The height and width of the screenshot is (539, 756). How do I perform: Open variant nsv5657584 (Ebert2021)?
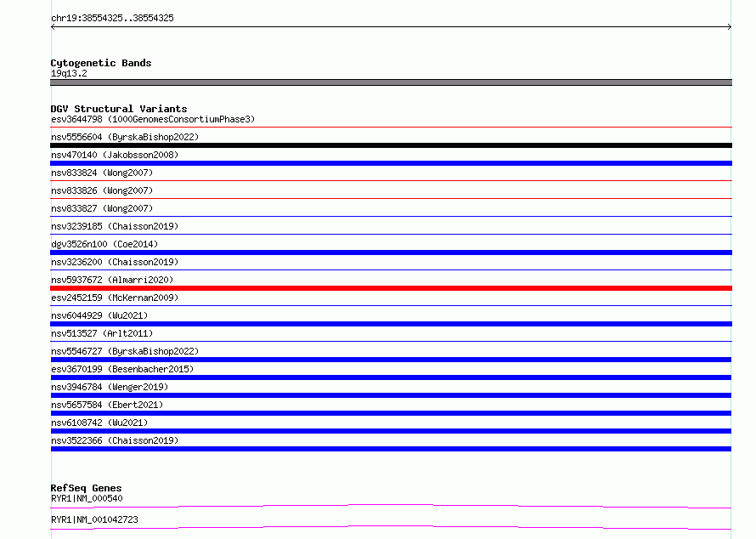tap(107, 405)
